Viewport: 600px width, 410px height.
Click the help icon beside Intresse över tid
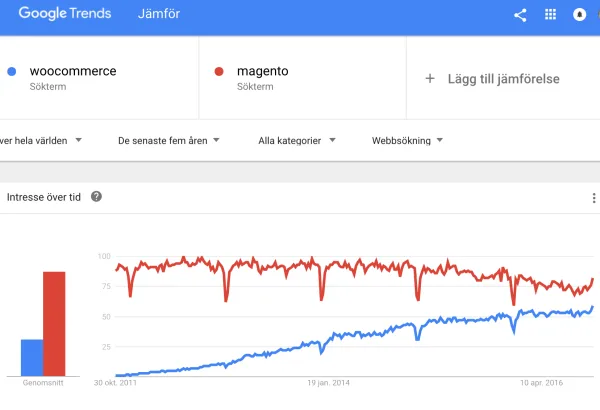pyautogui.click(x=96, y=196)
